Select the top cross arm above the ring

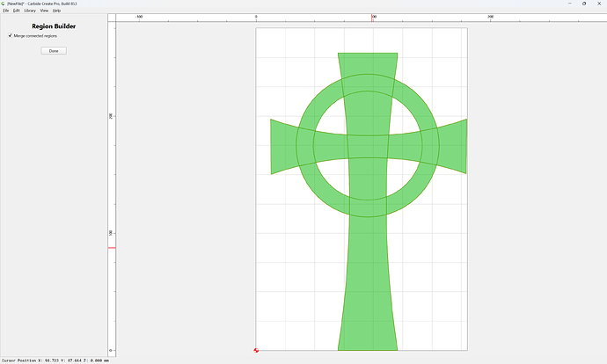(x=368, y=64)
